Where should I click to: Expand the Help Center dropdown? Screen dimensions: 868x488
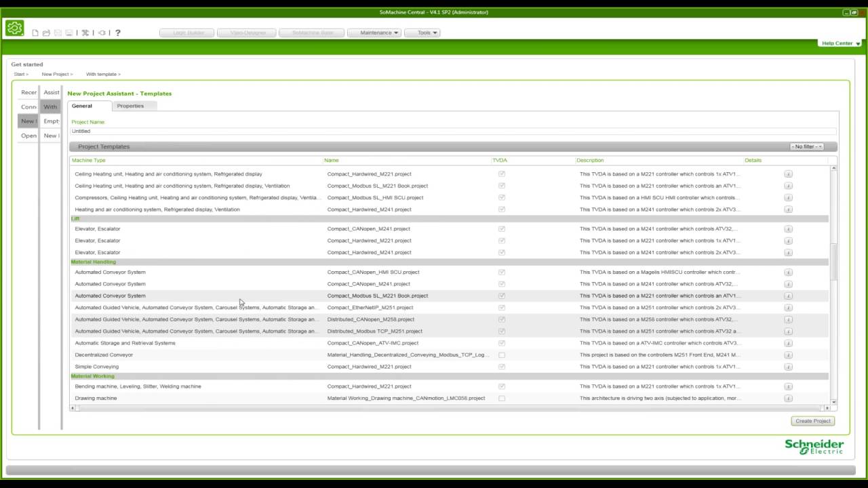pyautogui.click(x=840, y=43)
